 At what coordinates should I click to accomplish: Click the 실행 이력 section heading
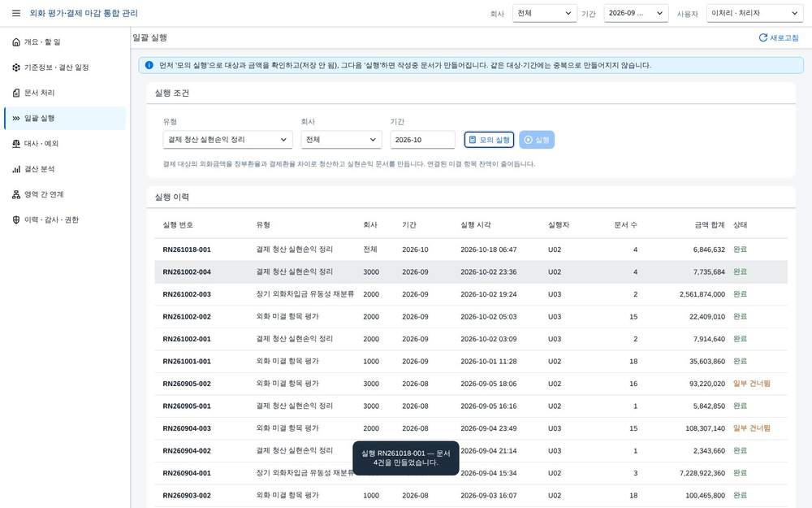click(x=171, y=197)
